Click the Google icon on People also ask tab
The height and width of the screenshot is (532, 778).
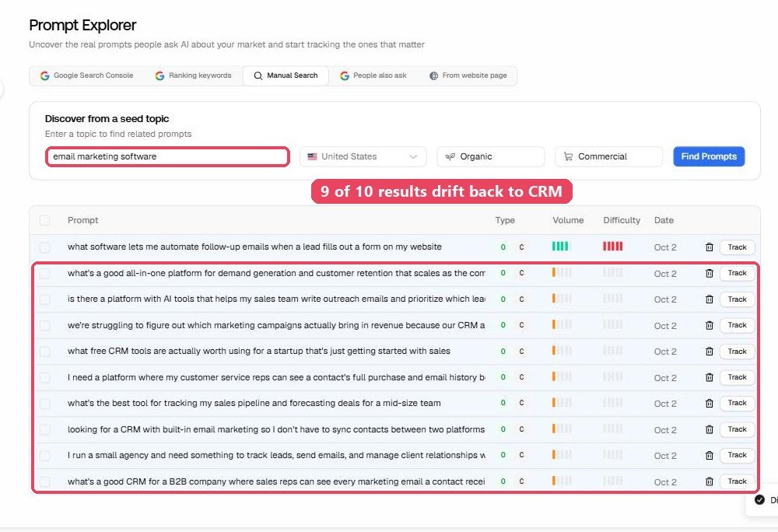point(345,75)
